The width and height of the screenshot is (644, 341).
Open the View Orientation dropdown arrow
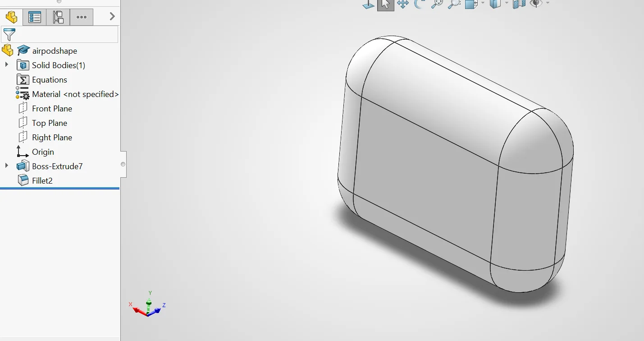click(483, 3)
